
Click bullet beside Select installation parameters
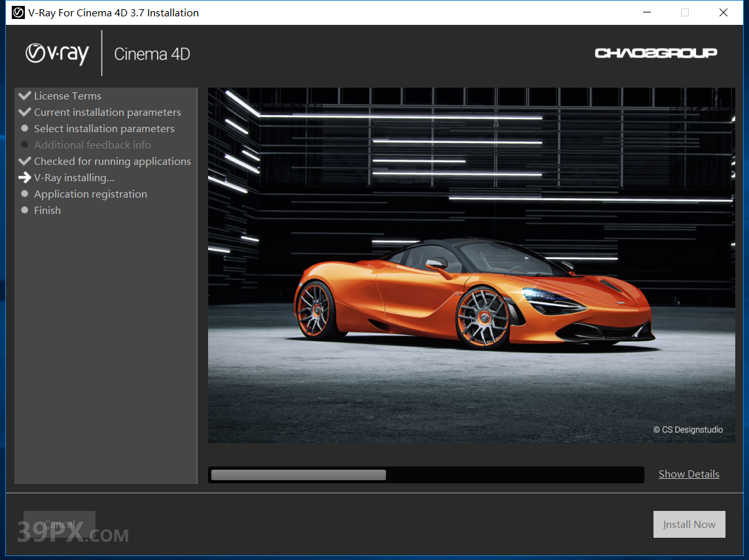pyautogui.click(x=25, y=128)
